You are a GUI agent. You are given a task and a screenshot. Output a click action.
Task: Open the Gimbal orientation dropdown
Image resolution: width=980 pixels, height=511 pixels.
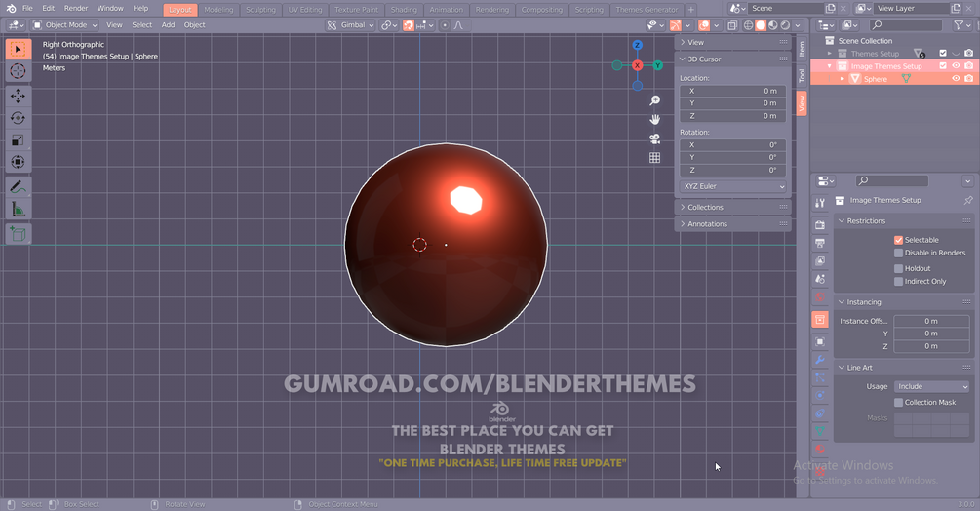(x=350, y=25)
